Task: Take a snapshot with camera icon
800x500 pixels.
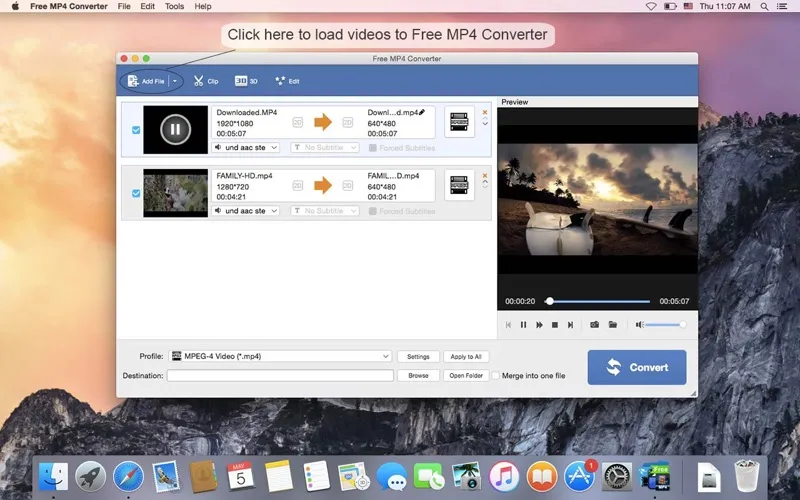Action: pyautogui.click(x=594, y=325)
